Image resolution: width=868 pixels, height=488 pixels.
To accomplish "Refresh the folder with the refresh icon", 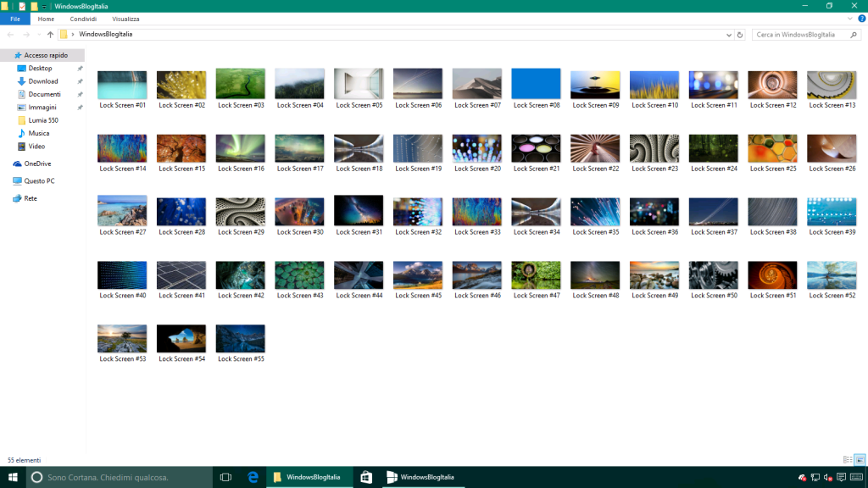I will (x=739, y=35).
